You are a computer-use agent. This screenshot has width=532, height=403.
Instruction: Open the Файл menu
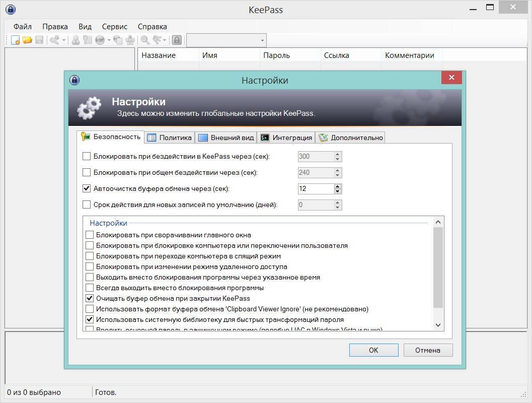point(22,27)
